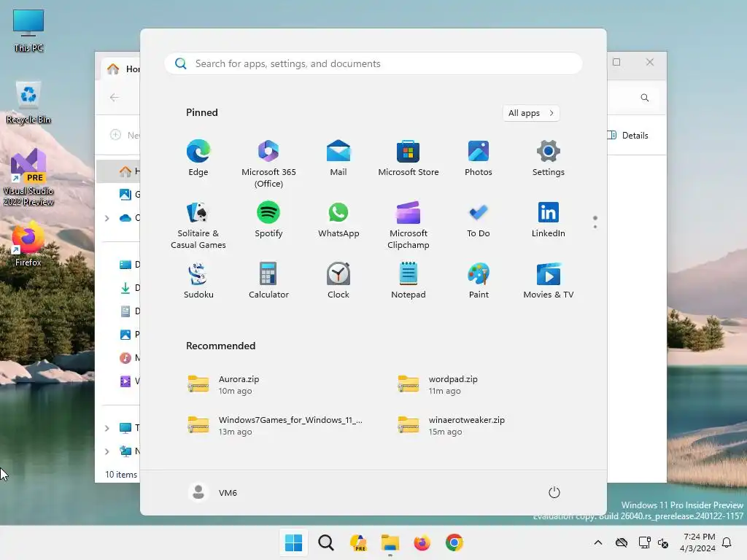
Task: Click the Start menu search box
Action: click(x=373, y=63)
